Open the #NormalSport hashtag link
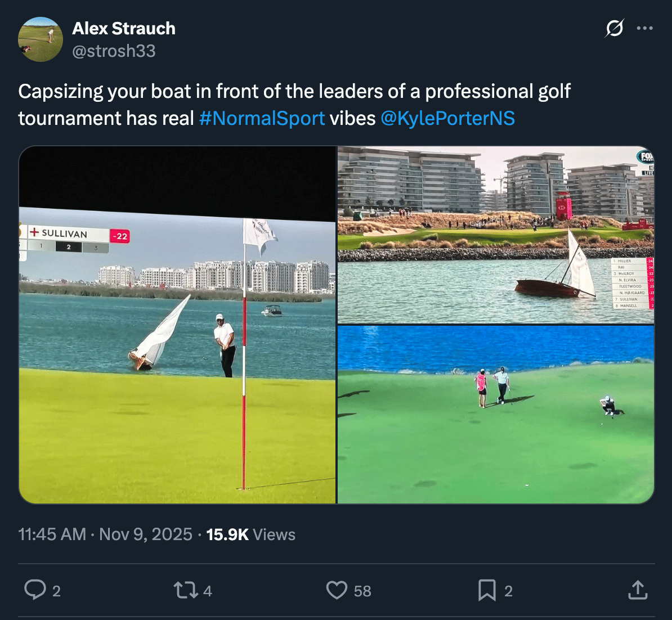This screenshot has height=620, width=672. coord(262,118)
